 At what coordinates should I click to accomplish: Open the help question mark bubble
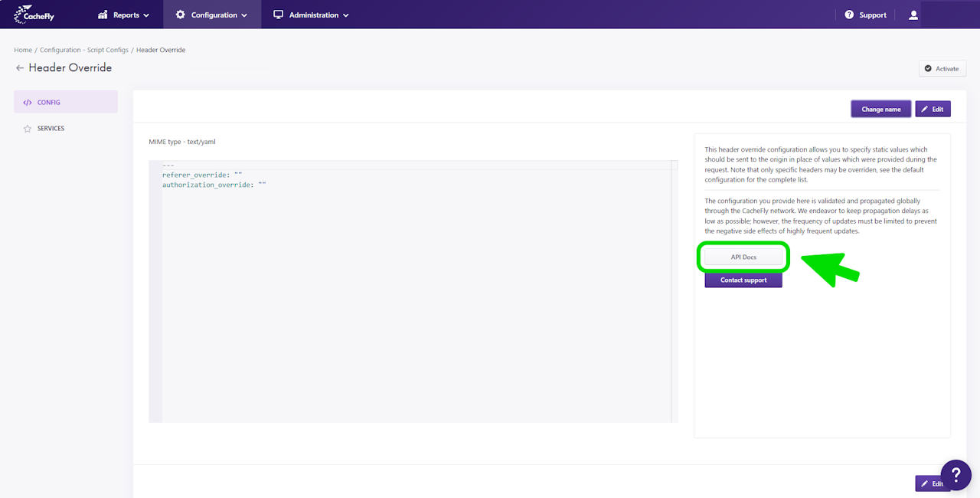click(955, 475)
